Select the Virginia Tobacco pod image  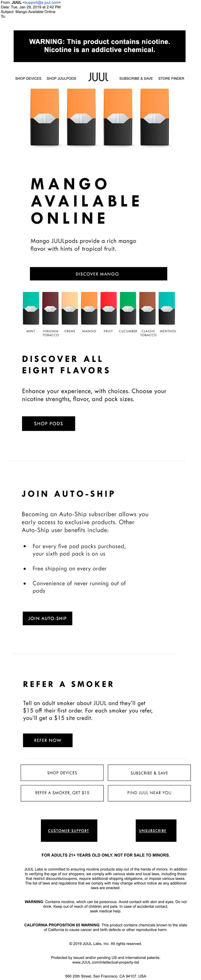tap(50, 308)
